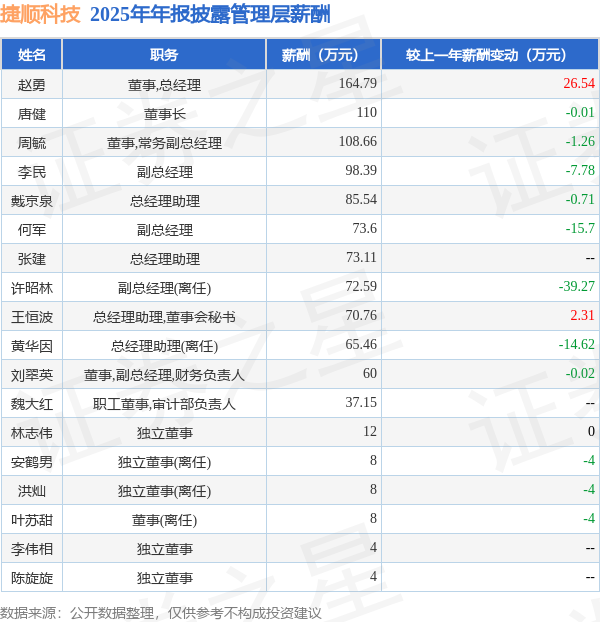600x622 pixels.
Task: Click the name 林志伟
Action: (x=32, y=433)
